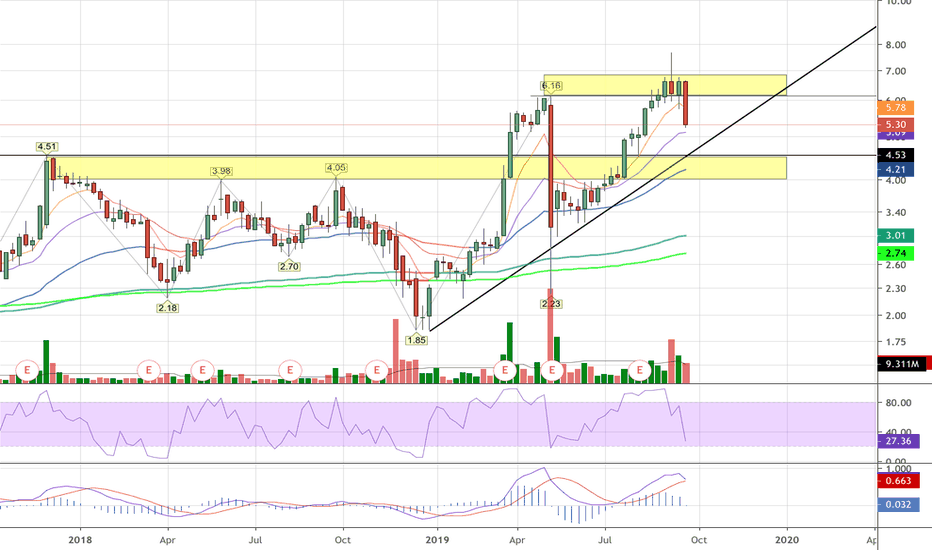
Task: Select the 2.23 pivot low label
Action: click(x=551, y=304)
